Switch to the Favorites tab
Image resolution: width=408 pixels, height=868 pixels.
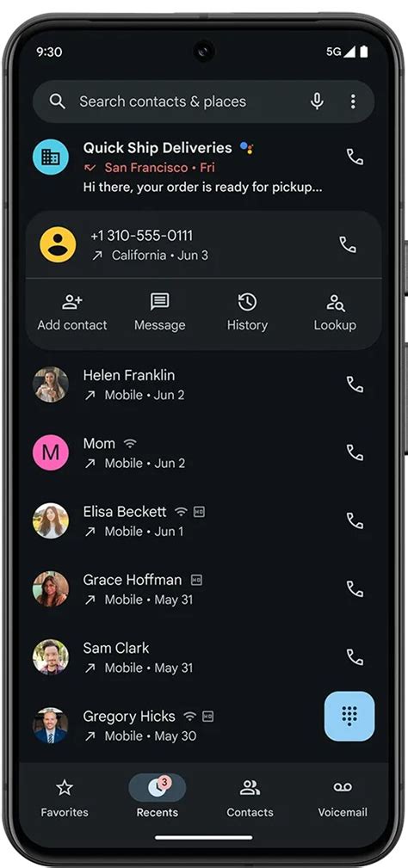click(65, 798)
